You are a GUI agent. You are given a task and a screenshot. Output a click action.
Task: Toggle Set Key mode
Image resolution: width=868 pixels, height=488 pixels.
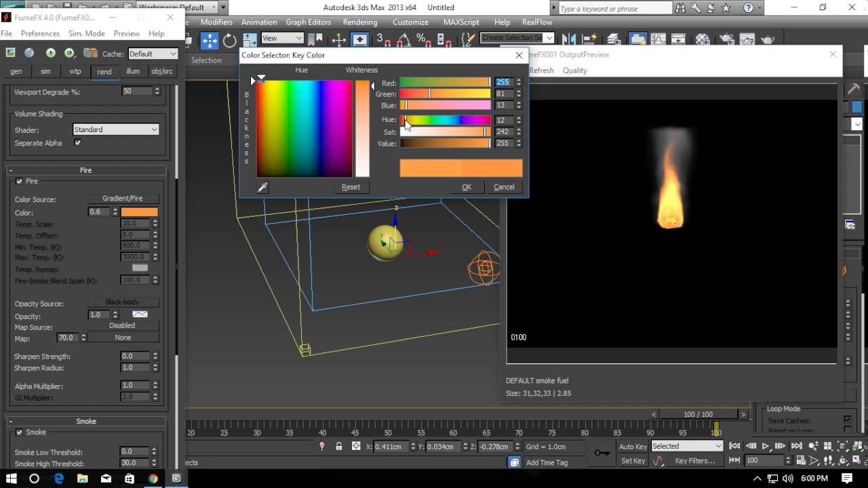[x=633, y=461]
